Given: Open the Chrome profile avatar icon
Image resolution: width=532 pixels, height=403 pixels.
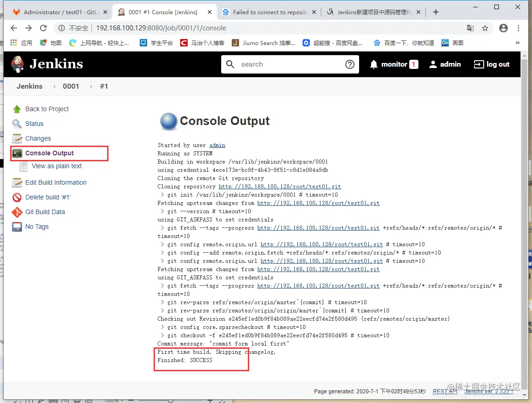Looking at the screenshot, I should [x=503, y=28].
